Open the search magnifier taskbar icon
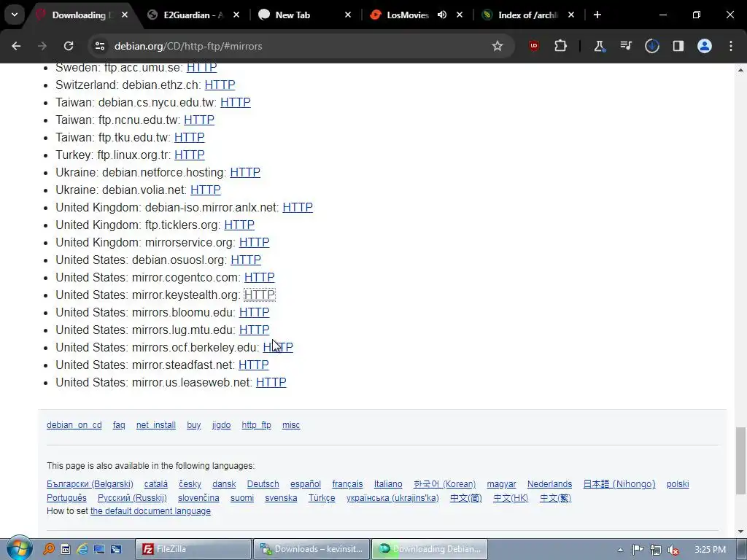The image size is (747, 560). [x=49, y=549]
